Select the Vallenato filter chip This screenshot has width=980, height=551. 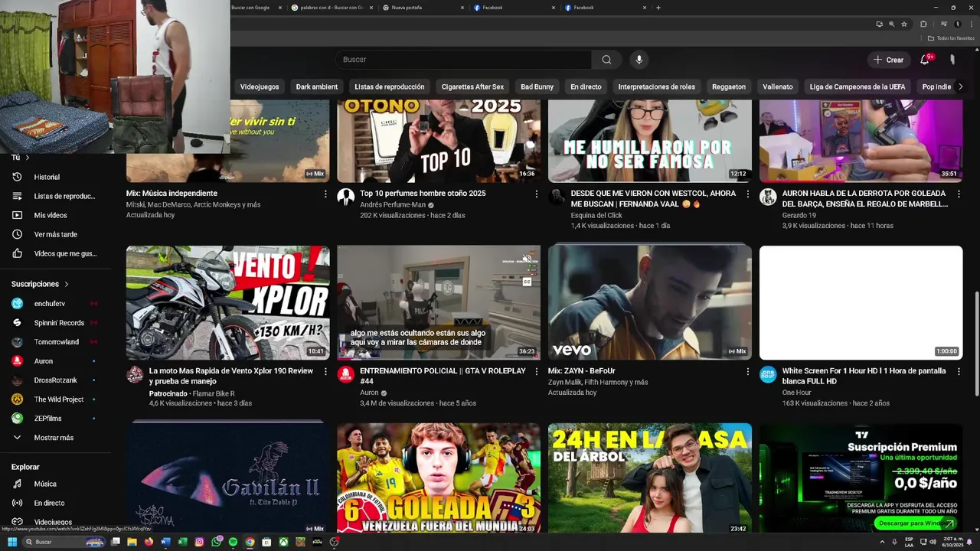(x=778, y=86)
